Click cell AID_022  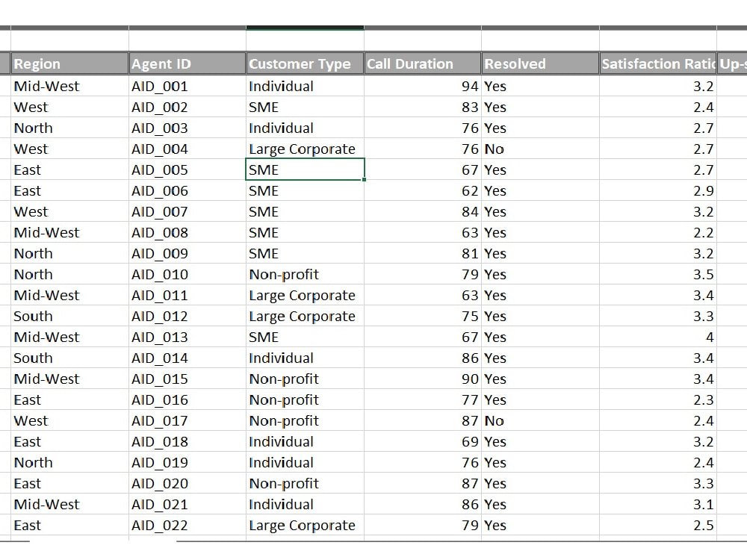(x=187, y=526)
